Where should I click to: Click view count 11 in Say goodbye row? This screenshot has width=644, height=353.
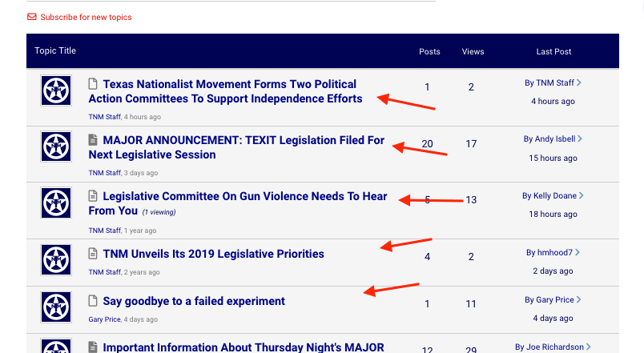coord(471,304)
